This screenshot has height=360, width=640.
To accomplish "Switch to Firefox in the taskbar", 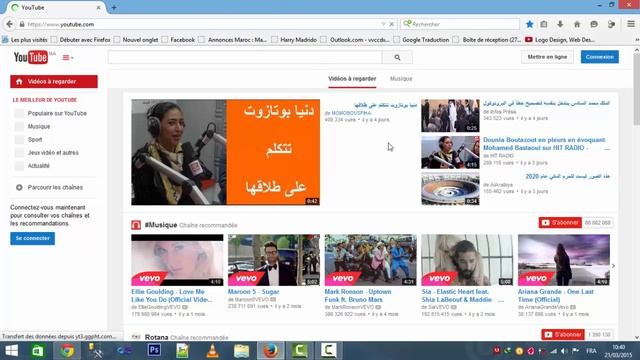I will click(270, 351).
